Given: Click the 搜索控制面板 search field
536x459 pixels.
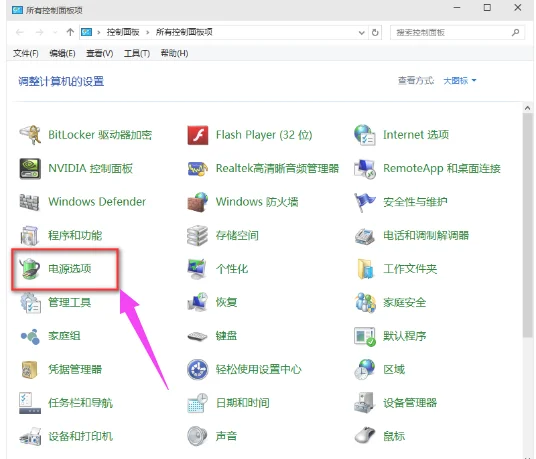Looking at the screenshot, I should point(457,33).
